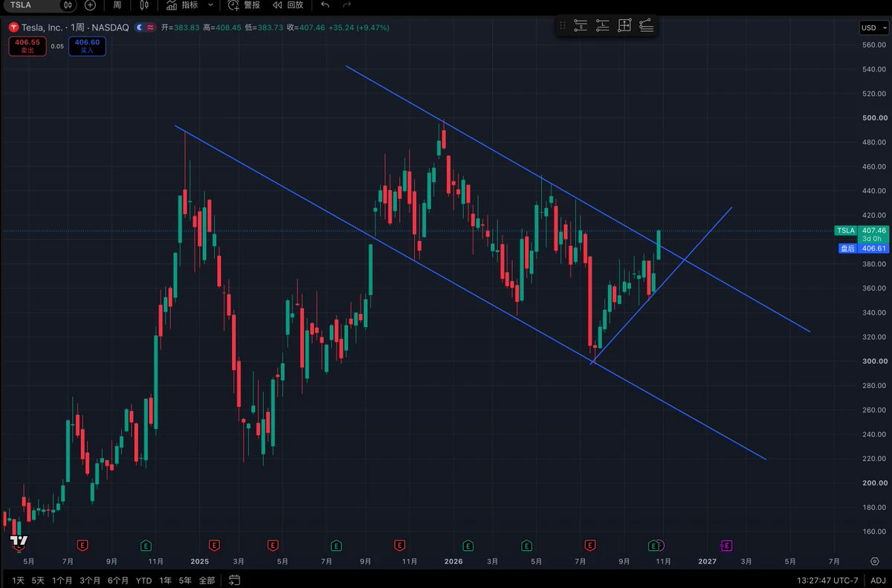
Task: Select the 6个月 date range
Action: click(118, 580)
